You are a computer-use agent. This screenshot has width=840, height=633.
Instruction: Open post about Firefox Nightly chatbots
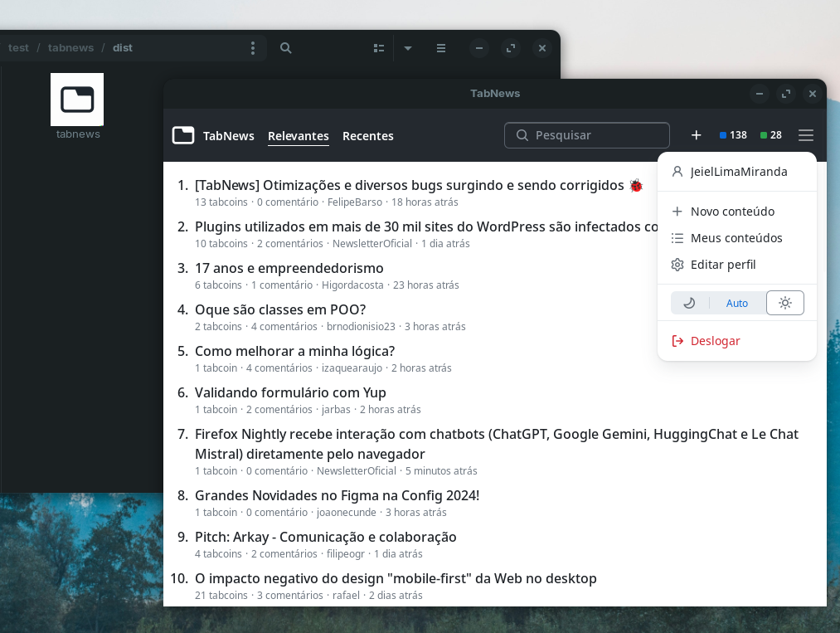[497, 444]
